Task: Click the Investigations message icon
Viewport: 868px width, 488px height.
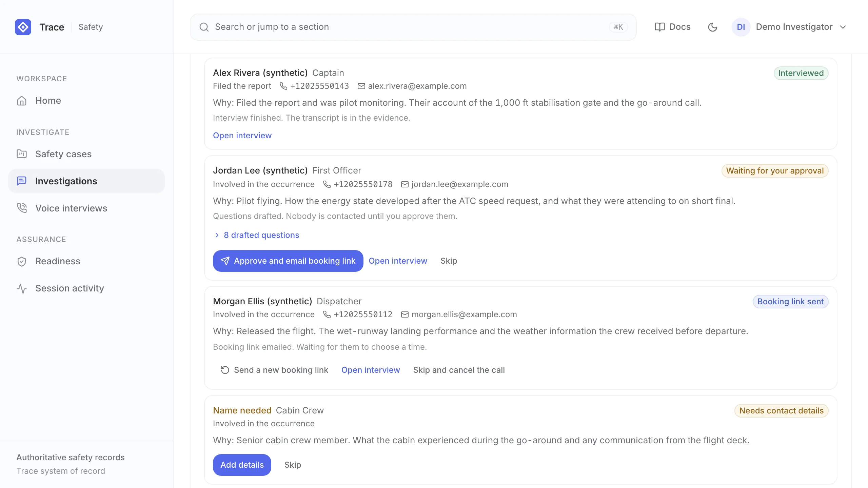Action: [22, 181]
